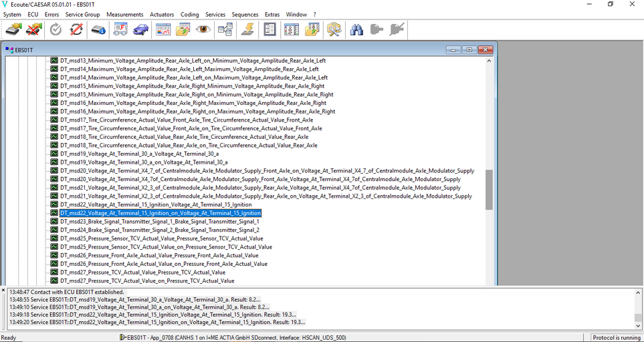Maximize the EBS01T child window
This screenshot has height=342, width=644.
[469, 49]
